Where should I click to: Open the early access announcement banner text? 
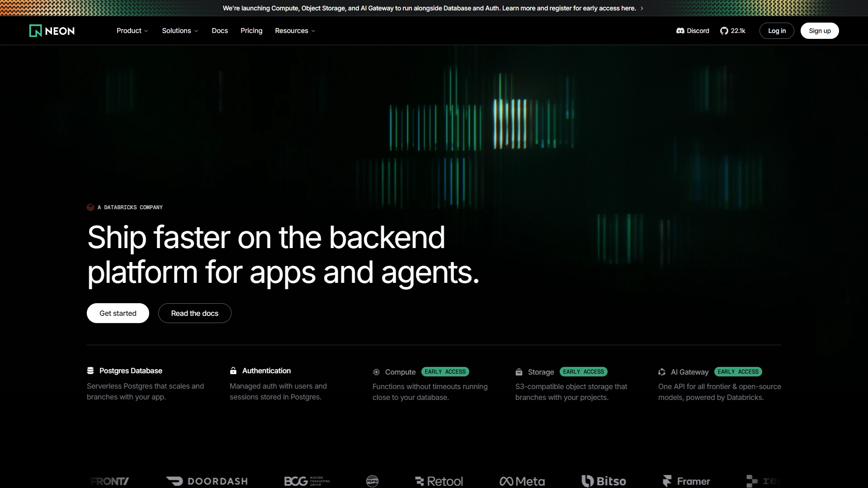click(x=429, y=8)
